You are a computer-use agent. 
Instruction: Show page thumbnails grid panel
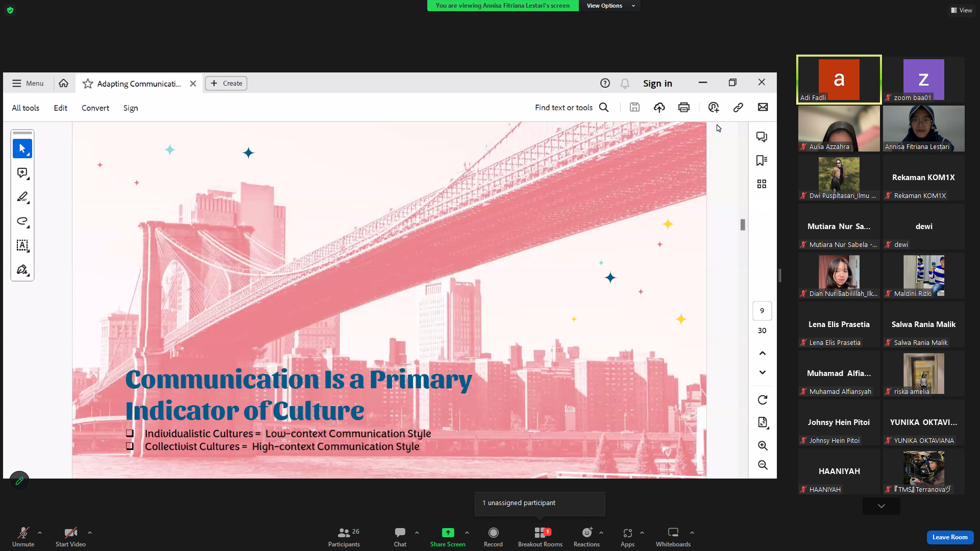click(762, 184)
